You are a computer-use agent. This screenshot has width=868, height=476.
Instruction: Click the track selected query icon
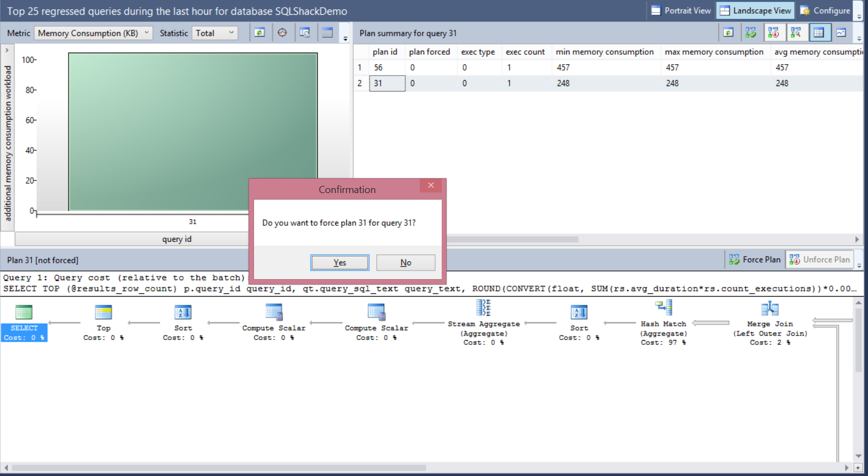(282, 33)
